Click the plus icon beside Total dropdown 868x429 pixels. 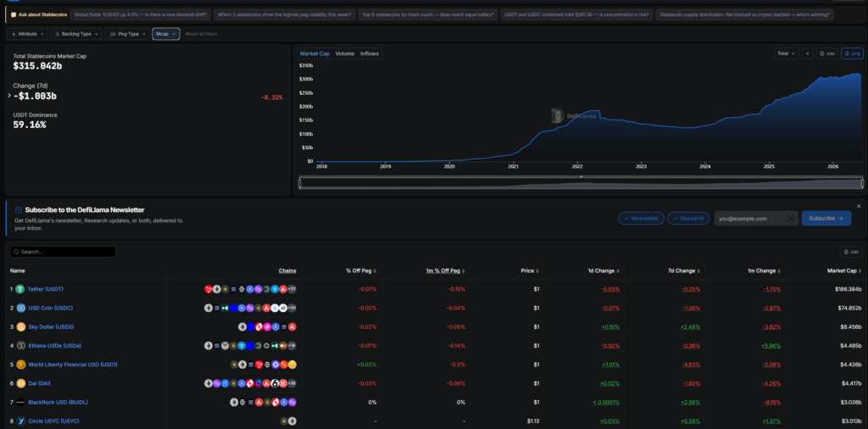tap(808, 53)
